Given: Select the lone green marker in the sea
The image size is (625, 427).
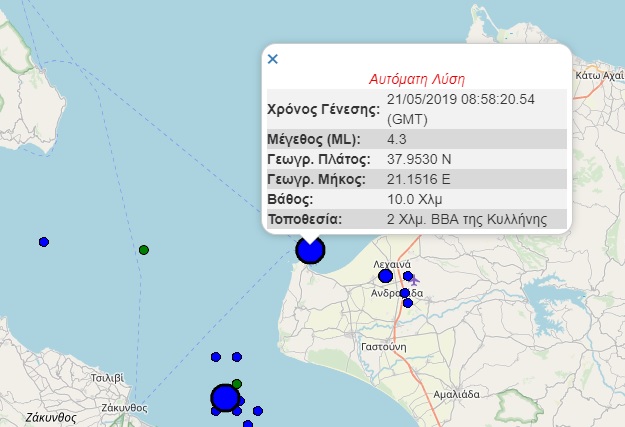Looking at the screenshot, I should 144,249.
